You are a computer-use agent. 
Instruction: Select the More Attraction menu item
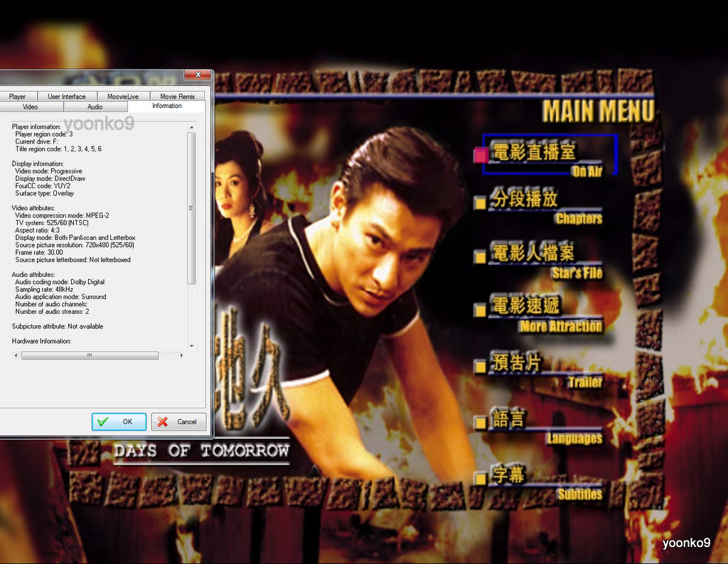tap(547, 313)
